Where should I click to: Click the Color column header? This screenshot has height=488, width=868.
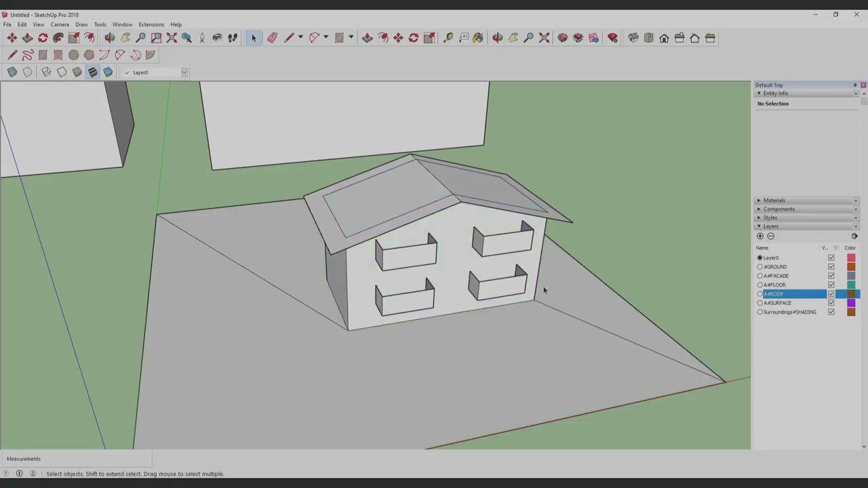click(x=850, y=248)
